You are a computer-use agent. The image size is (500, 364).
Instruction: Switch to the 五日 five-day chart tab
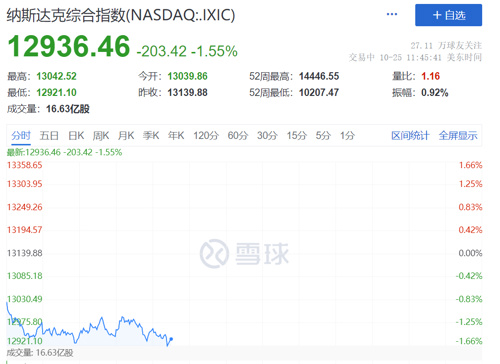coord(49,136)
